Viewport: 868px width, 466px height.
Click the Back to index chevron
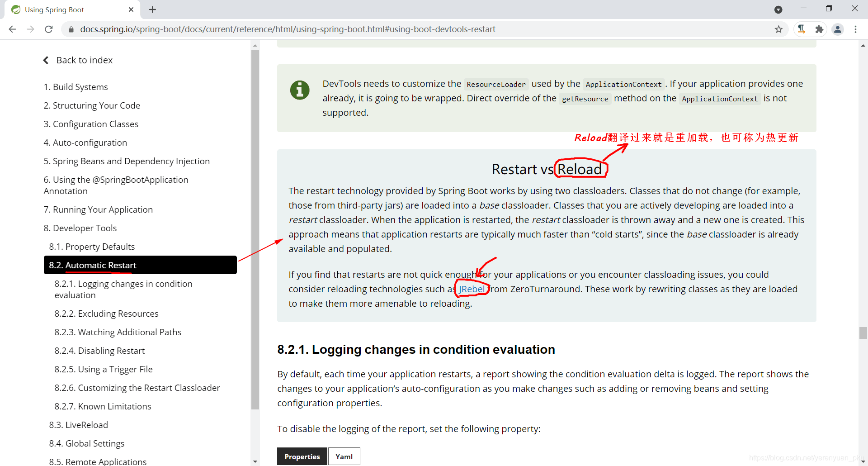[46, 60]
